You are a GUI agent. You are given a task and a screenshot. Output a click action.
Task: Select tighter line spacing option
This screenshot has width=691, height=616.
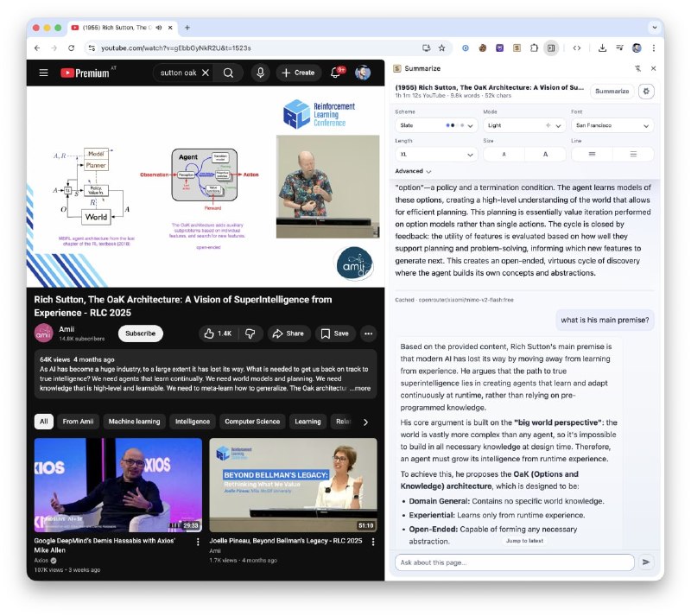pos(592,155)
